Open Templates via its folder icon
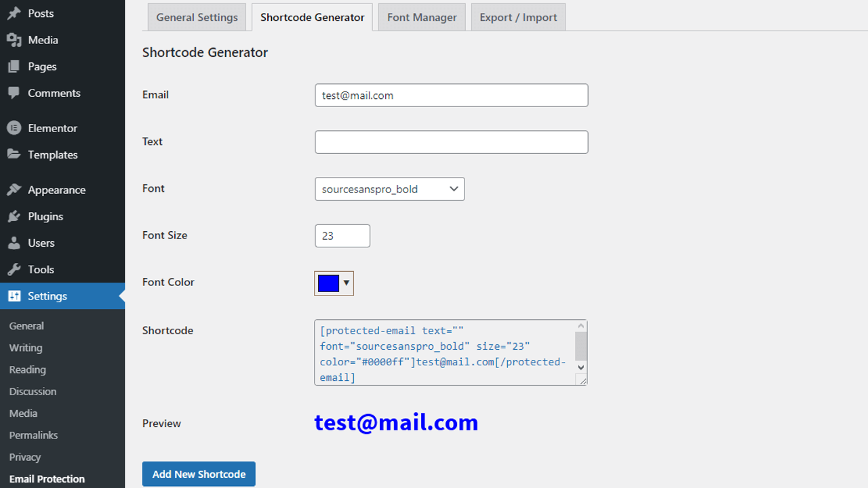This screenshot has width=868, height=488. [x=14, y=155]
